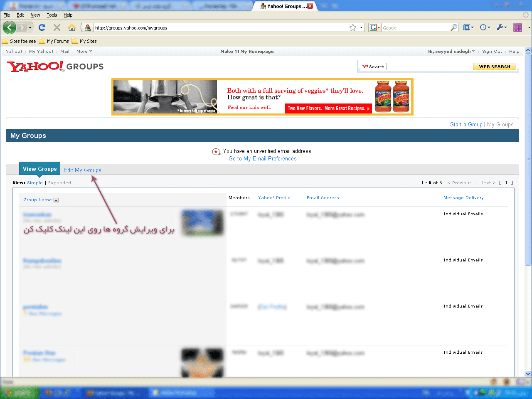Image resolution: width=532 pixels, height=399 pixels.
Task: Click Make Y! My Homepage link
Action: 247,52
